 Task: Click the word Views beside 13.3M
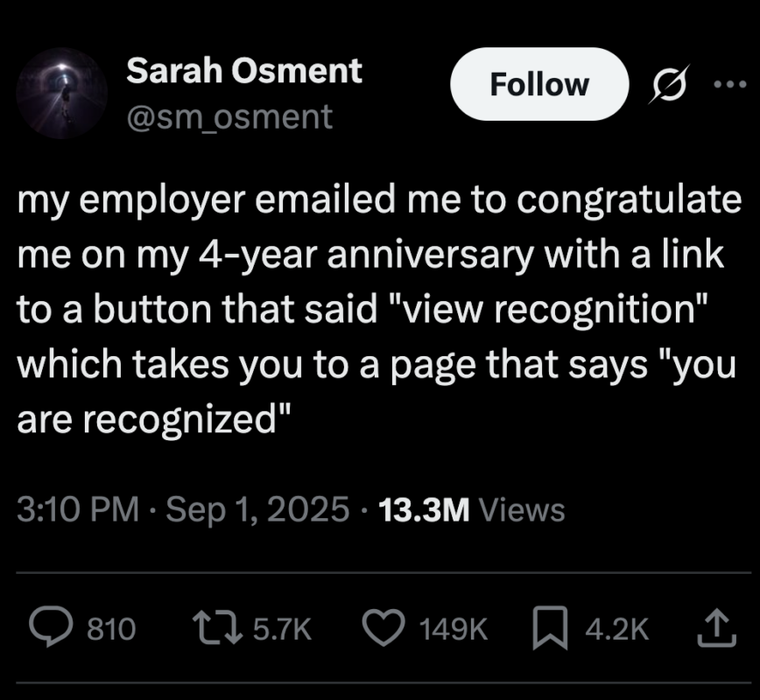523,509
